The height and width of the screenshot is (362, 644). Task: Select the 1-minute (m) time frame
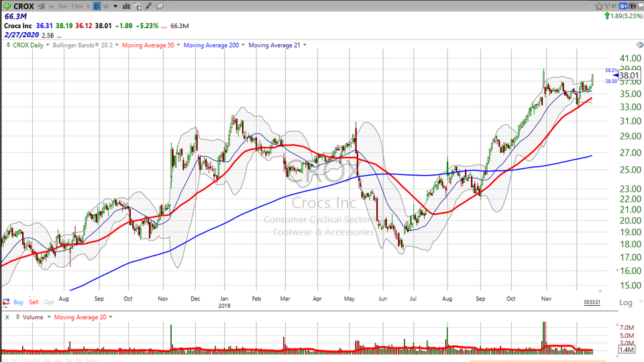52,7
